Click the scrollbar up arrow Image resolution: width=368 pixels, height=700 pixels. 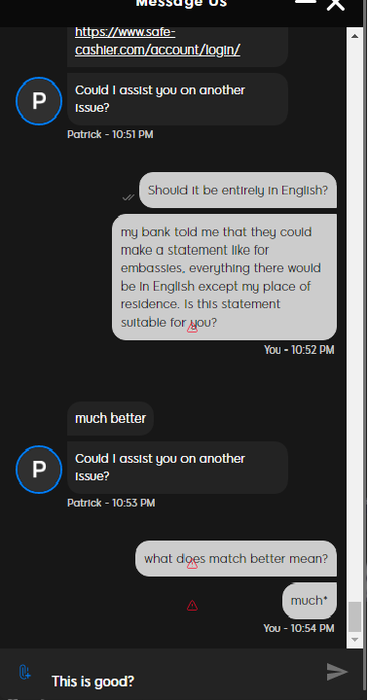[355, 36]
